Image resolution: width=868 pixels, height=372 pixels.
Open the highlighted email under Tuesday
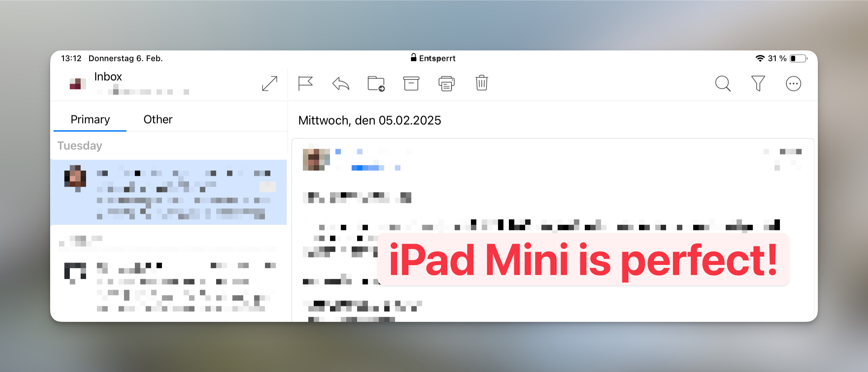(168, 192)
